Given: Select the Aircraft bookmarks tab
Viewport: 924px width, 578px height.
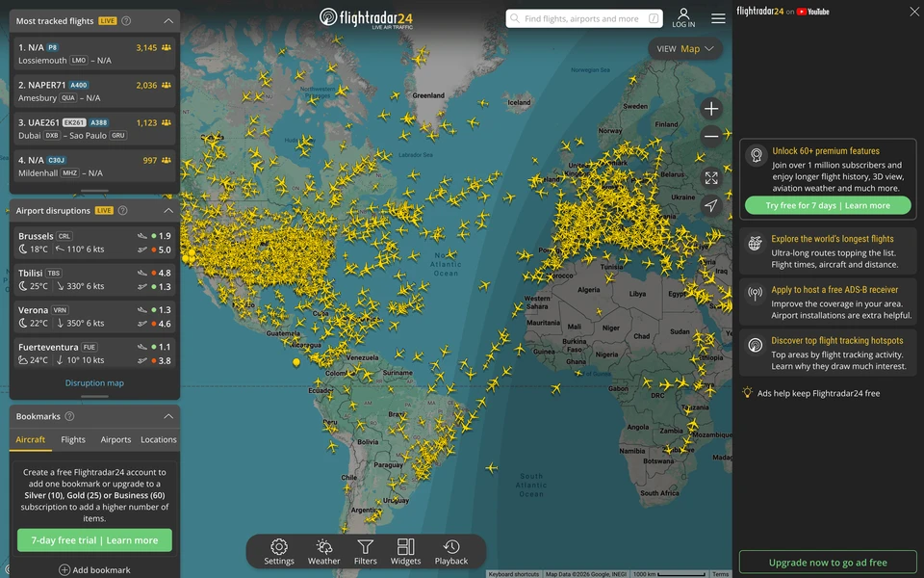Looking at the screenshot, I should click(x=31, y=439).
